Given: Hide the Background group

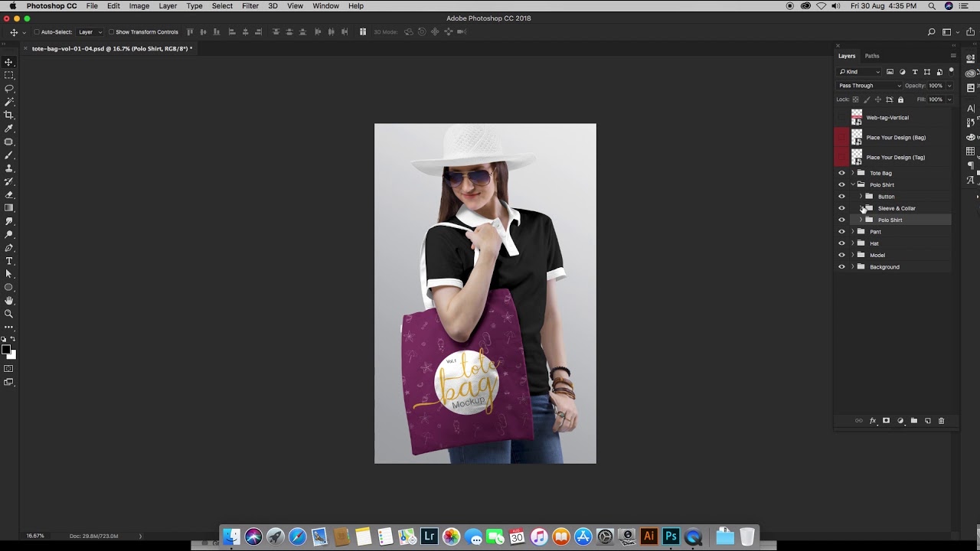Looking at the screenshot, I should 842,267.
